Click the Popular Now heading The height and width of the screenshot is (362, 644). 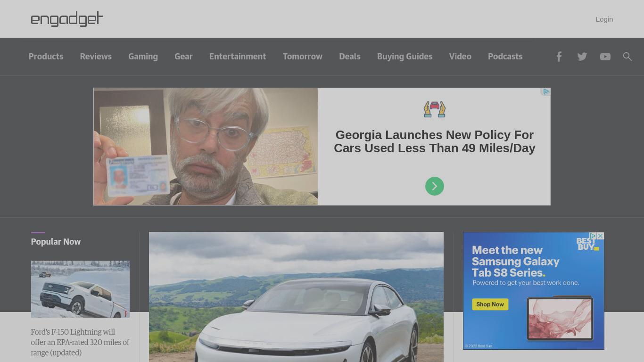(56, 241)
